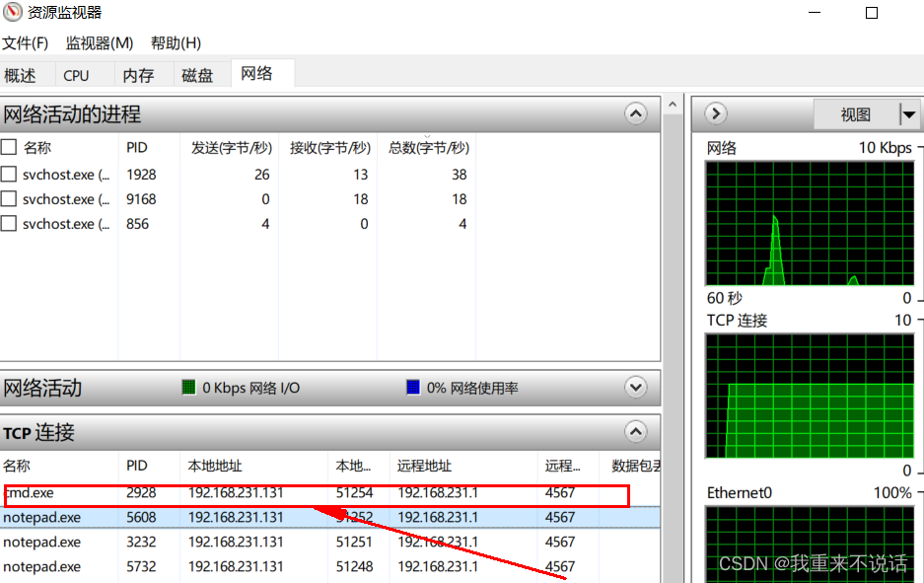This screenshot has height=583, width=924.
Task: Click svchost.exe process name with PID 1928
Action: 66,175
